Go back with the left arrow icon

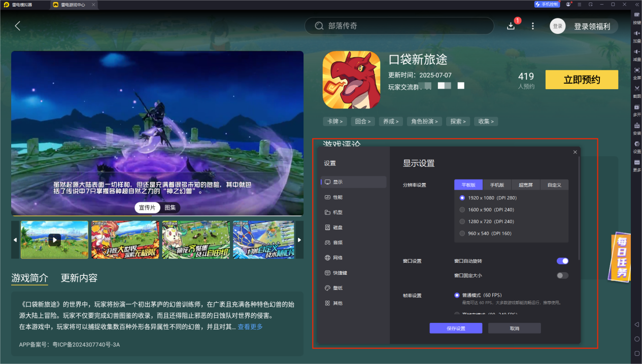coord(18,26)
